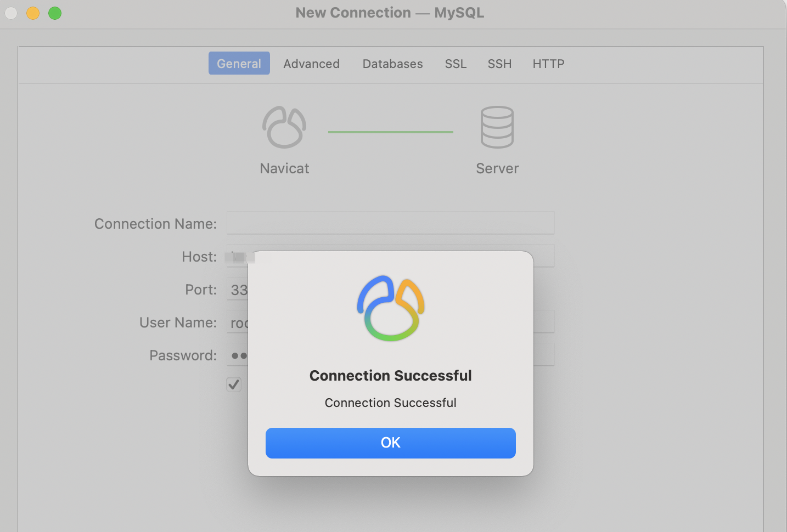Click the gray Navicat icon in diagram
787x532 pixels.
click(284, 127)
